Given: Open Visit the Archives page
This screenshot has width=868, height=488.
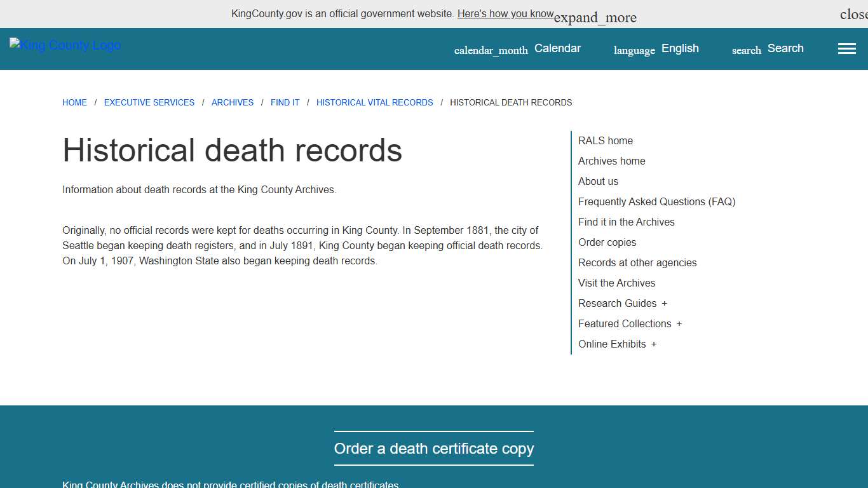Looking at the screenshot, I should (616, 283).
